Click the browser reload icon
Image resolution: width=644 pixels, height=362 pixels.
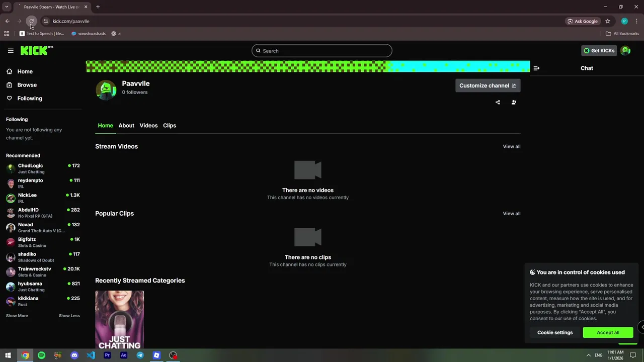(31, 21)
